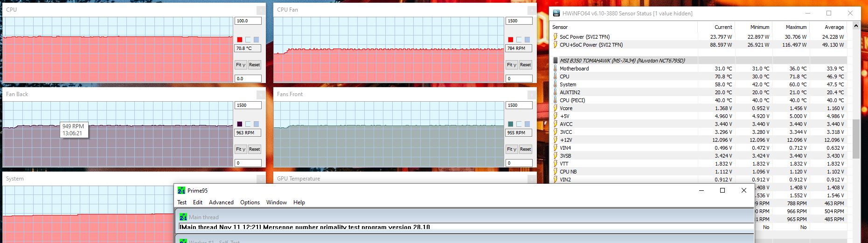Click the lightning icon beside Vcore
868x243 pixels.
(555, 108)
